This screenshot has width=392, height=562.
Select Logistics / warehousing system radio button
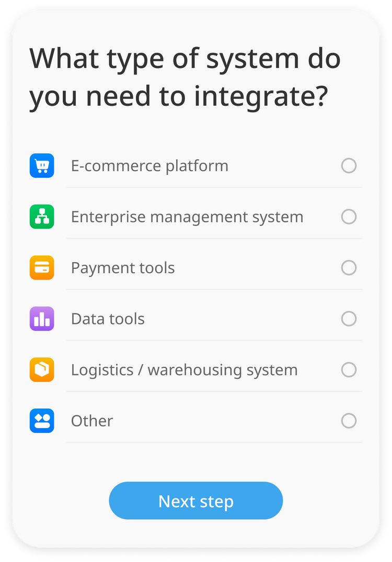coord(349,370)
